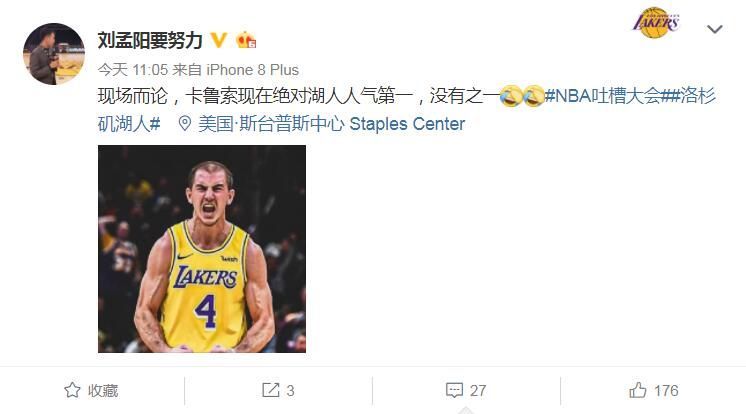Open the poster's profile avatar photo
The width and height of the screenshot is (746, 414).
(54, 54)
